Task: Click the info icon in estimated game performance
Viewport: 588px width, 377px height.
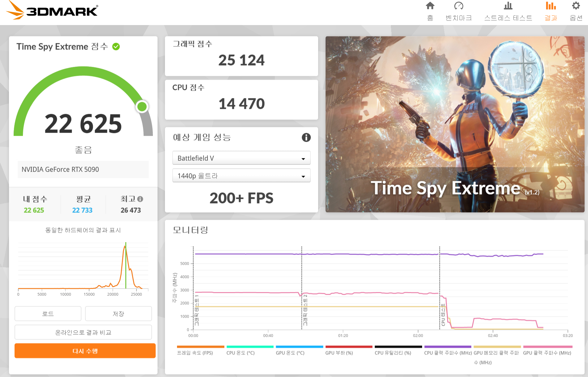Action: point(306,137)
